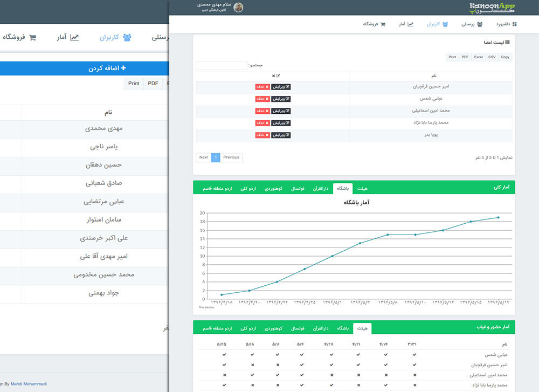The height and width of the screenshot is (392, 539).
Task: Export member list with the Excel button
Action: tap(478, 57)
